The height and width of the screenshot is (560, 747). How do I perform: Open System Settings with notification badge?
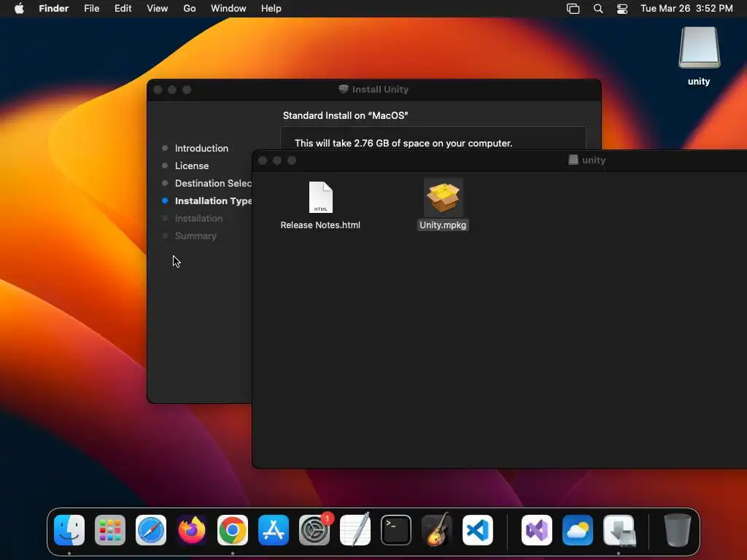click(x=314, y=530)
